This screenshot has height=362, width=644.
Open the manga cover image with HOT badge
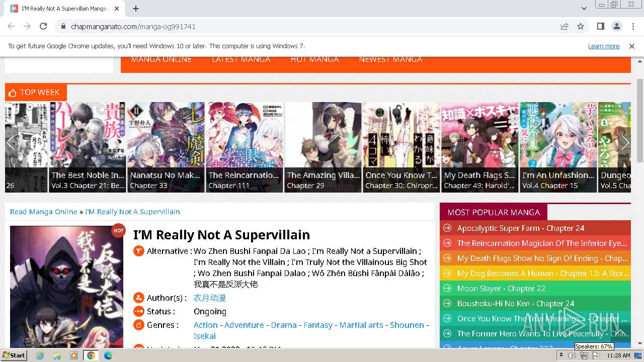(x=66, y=287)
